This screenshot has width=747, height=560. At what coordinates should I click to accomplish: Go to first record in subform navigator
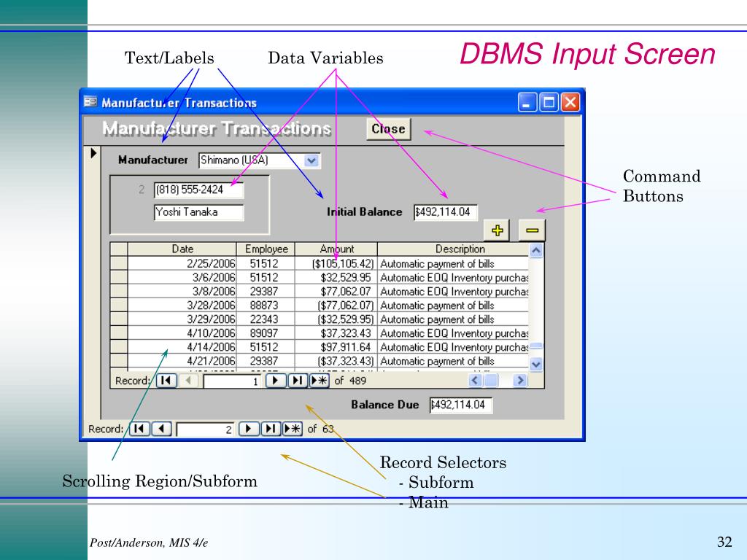[166, 381]
